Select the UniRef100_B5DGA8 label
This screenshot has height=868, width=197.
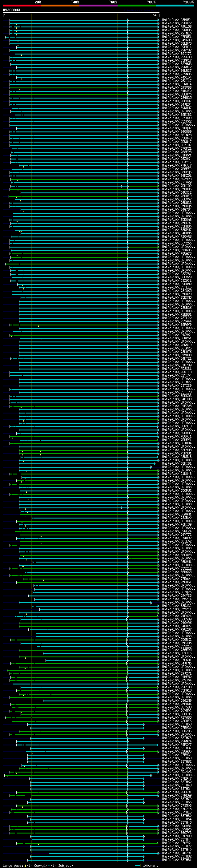[176, 220]
